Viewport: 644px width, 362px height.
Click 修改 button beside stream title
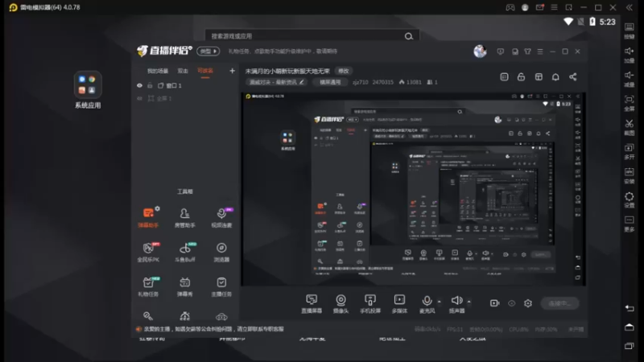point(344,71)
